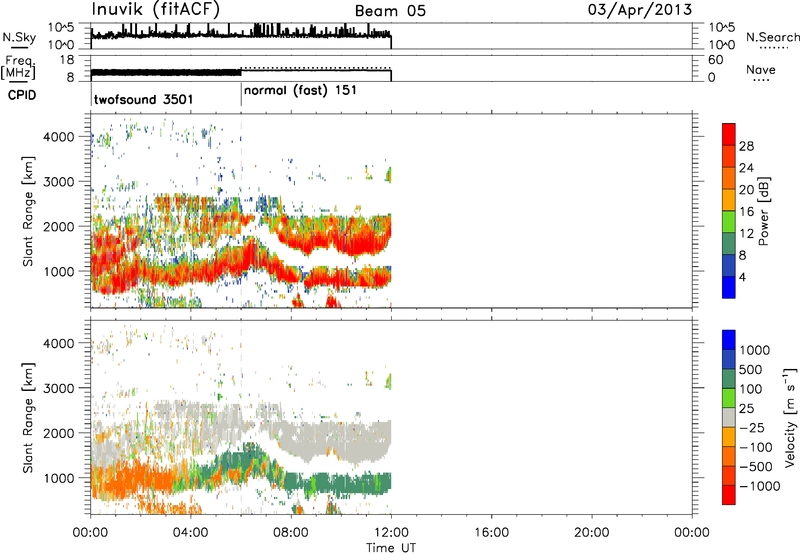
Task: Click the "3000" tick of the velocity panel
Action: point(59,389)
